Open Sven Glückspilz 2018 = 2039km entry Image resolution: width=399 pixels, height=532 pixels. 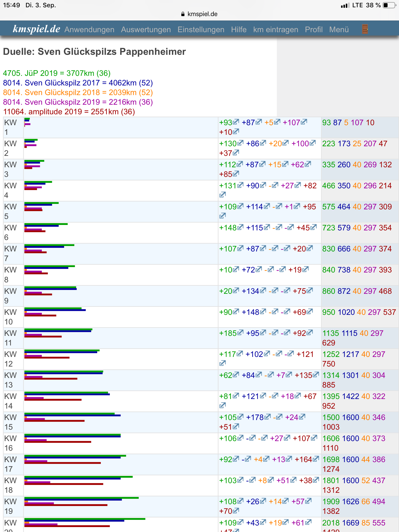coord(78,92)
